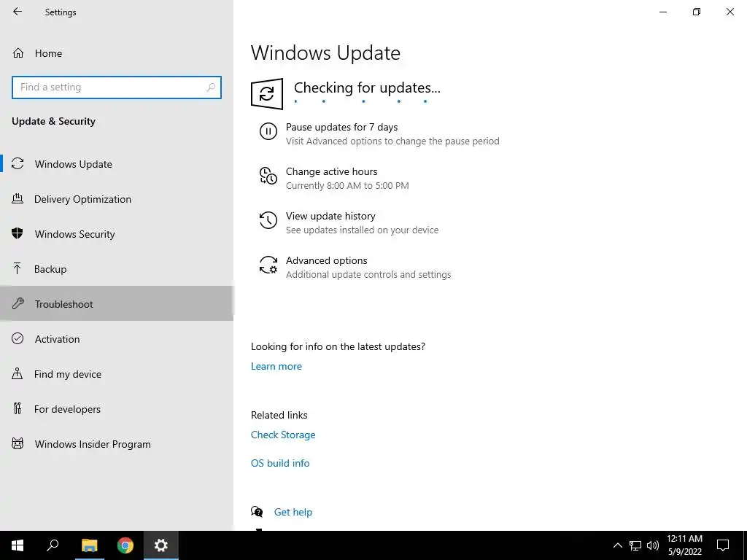Click 'See updates installed on your device' text
Screen dimensions: 747x560
pos(362,230)
